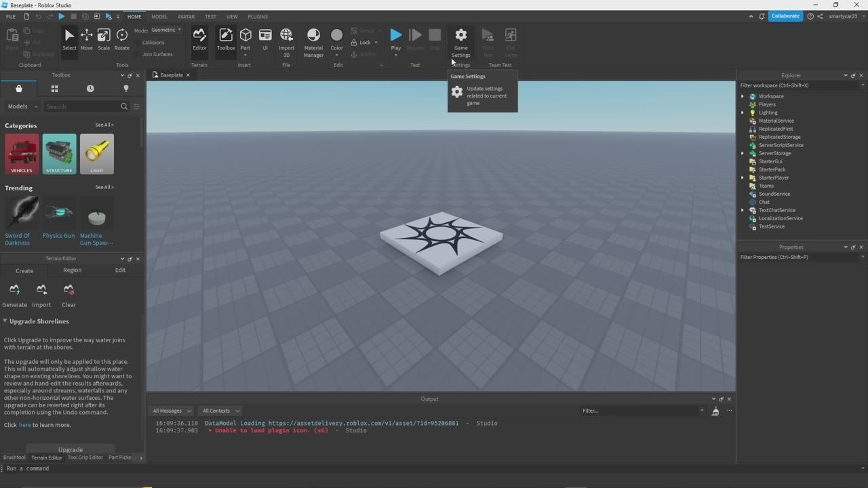
Task: Open the PLUGINS ribbon tab
Action: tap(258, 16)
